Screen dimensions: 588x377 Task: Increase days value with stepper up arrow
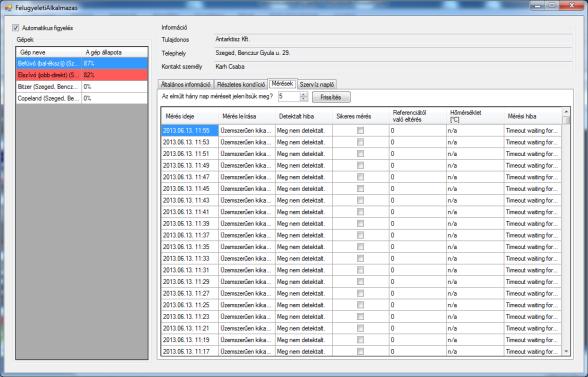coord(304,95)
